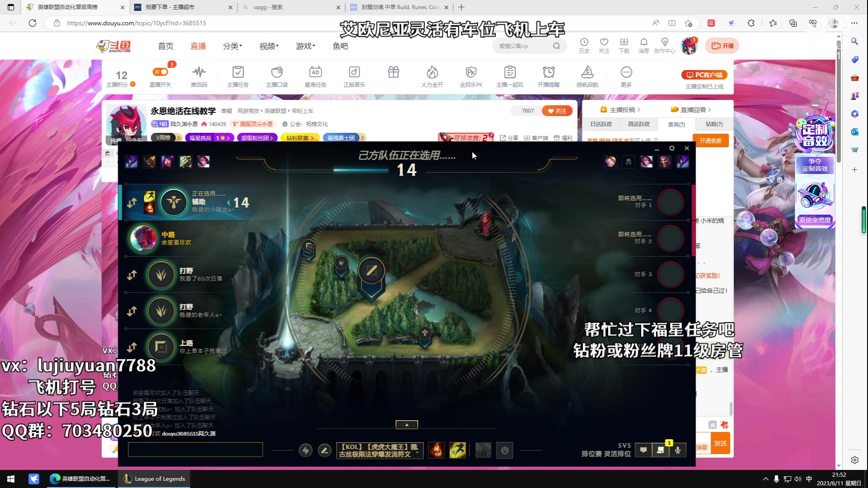Open the 主播口袋 streamer pocket icon
868x488 pixels.
[277, 76]
